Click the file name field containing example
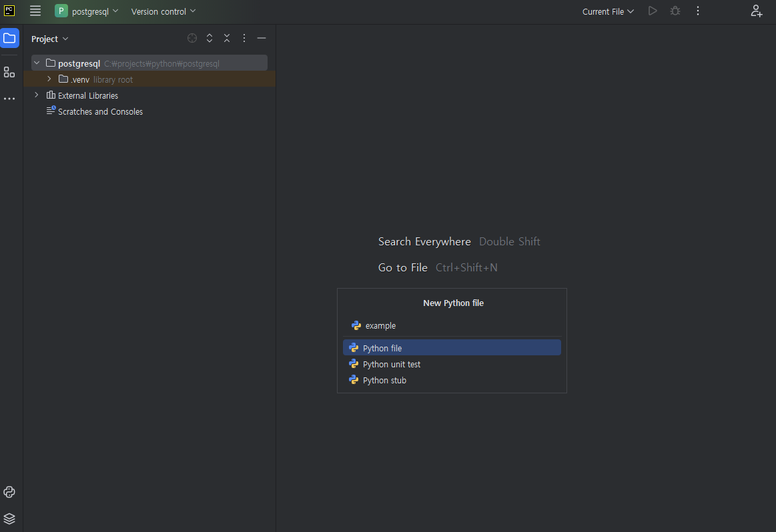 452,326
